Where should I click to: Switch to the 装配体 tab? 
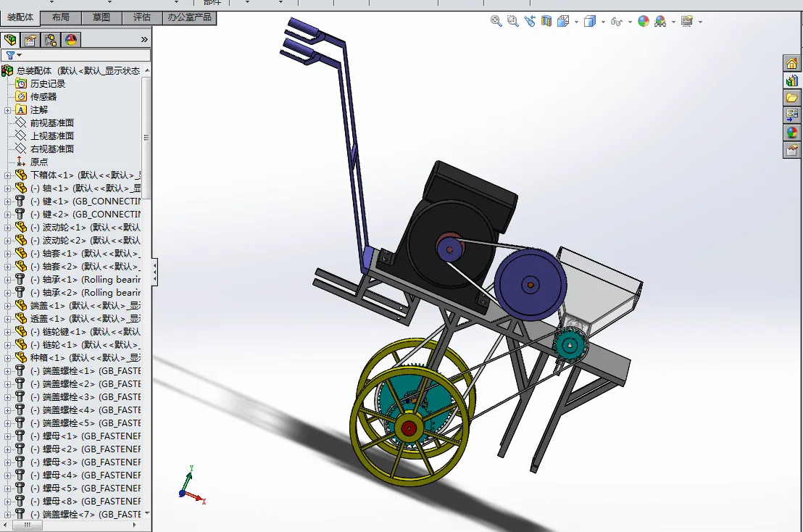20,17
